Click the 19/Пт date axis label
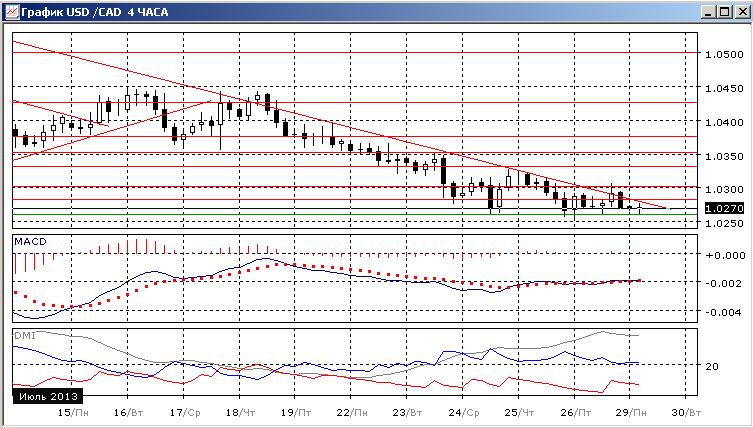The width and height of the screenshot is (753, 428). (x=296, y=413)
